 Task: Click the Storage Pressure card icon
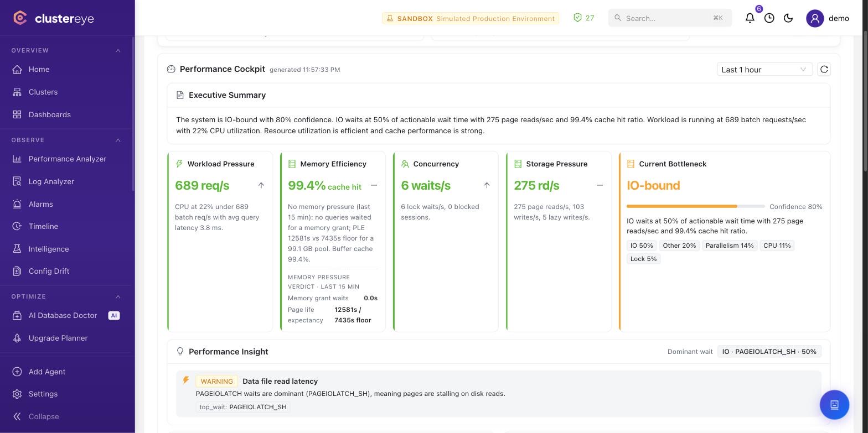(x=518, y=164)
